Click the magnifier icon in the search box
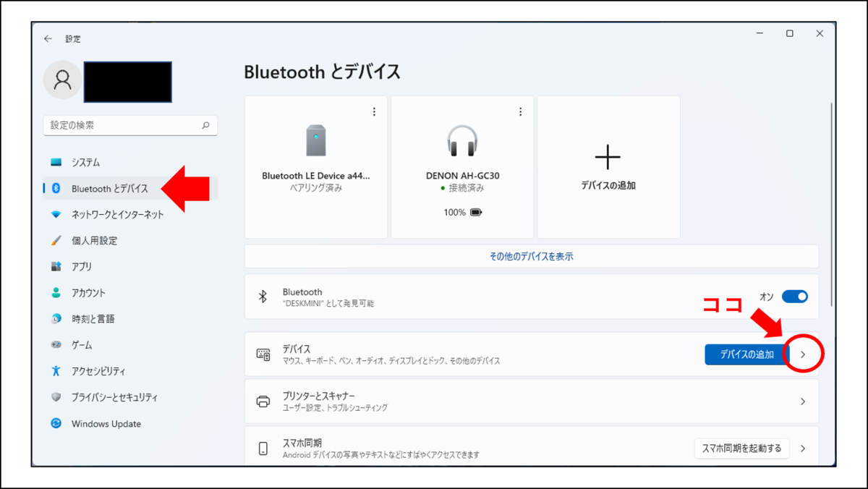 pos(205,125)
